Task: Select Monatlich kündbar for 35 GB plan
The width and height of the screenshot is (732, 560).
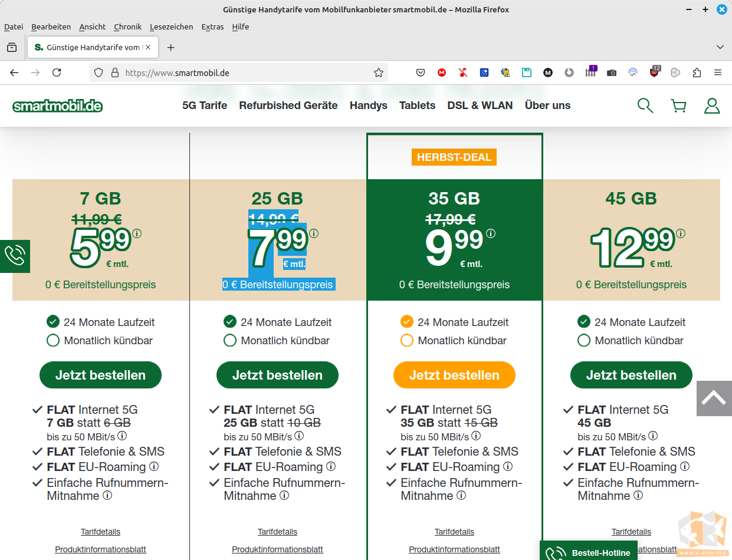Action: pyautogui.click(x=407, y=340)
